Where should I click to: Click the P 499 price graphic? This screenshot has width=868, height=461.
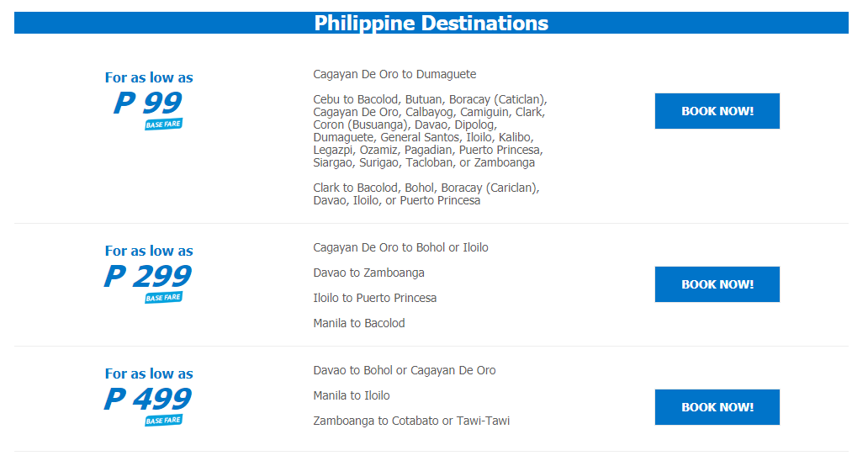pos(148,399)
